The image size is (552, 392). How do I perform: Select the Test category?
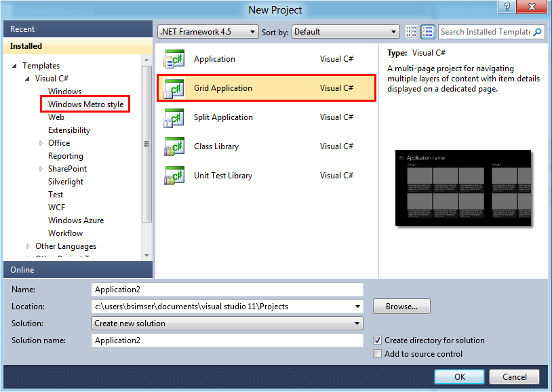point(56,195)
